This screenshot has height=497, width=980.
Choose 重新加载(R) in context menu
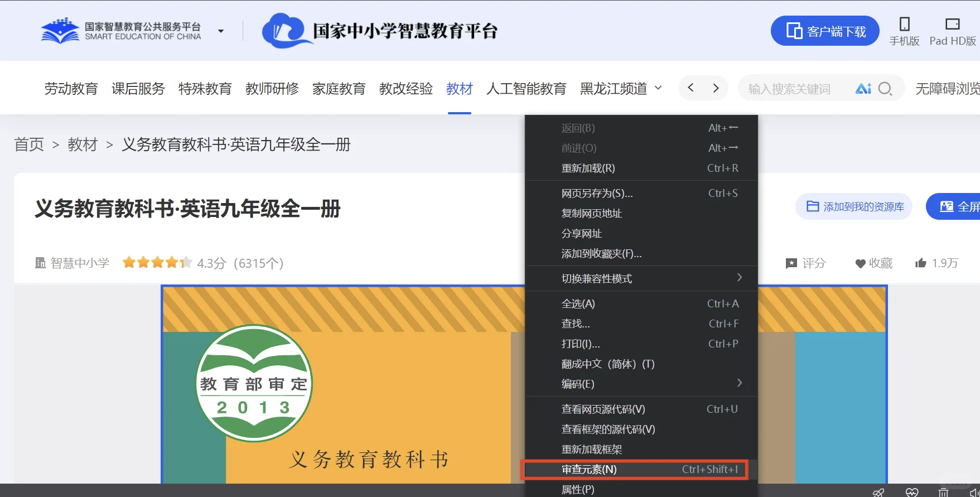click(x=641, y=168)
